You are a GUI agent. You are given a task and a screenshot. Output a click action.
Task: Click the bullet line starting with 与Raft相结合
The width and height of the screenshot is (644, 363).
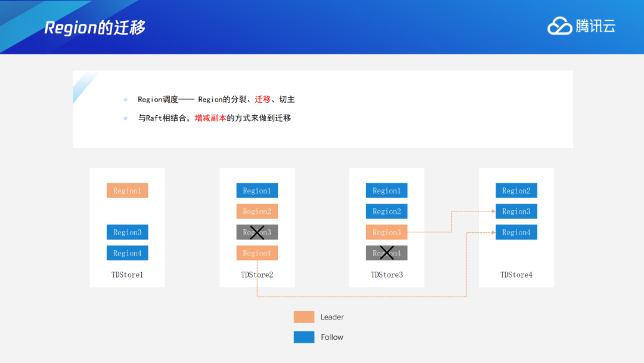point(215,118)
